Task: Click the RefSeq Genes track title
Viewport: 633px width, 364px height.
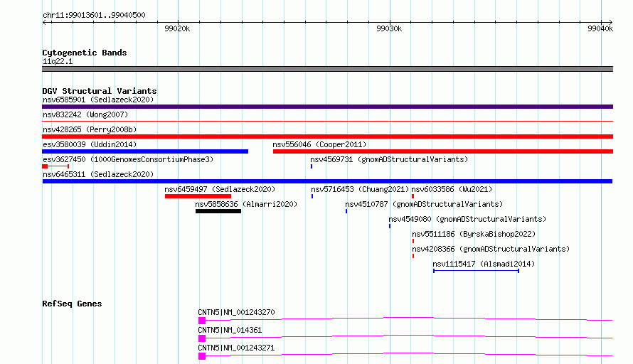Action: coord(72,304)
